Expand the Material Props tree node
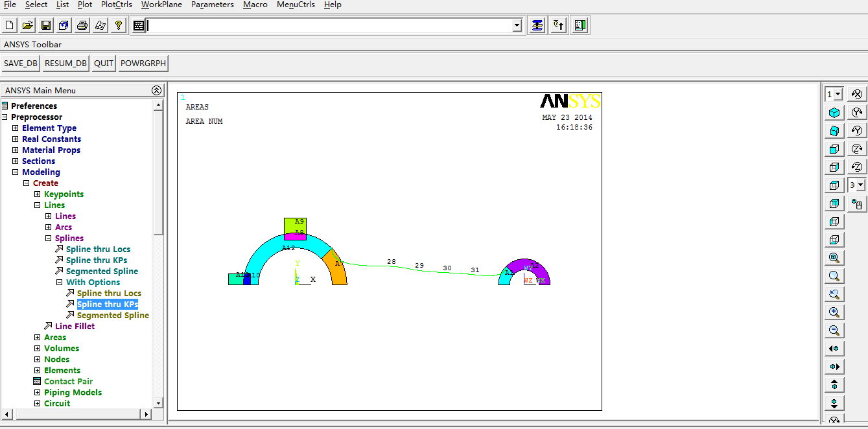Image resolution: width=868 pixels, height=429 pixels. coord(16,150)
